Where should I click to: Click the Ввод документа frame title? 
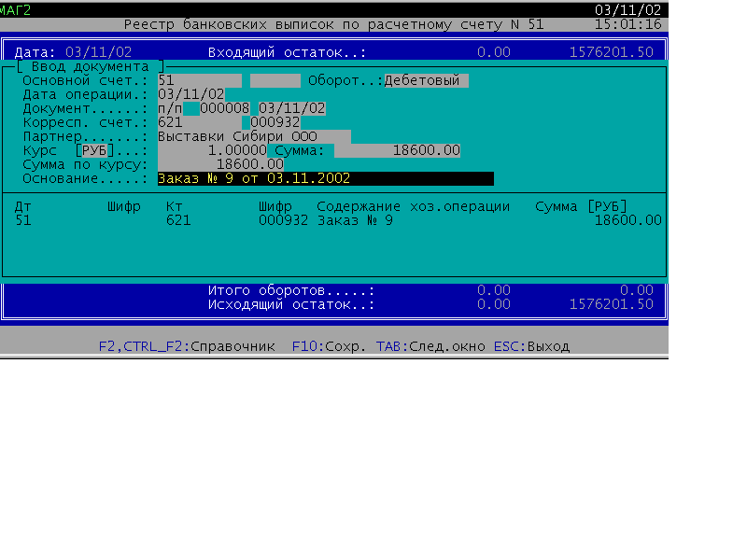point(90,66)
